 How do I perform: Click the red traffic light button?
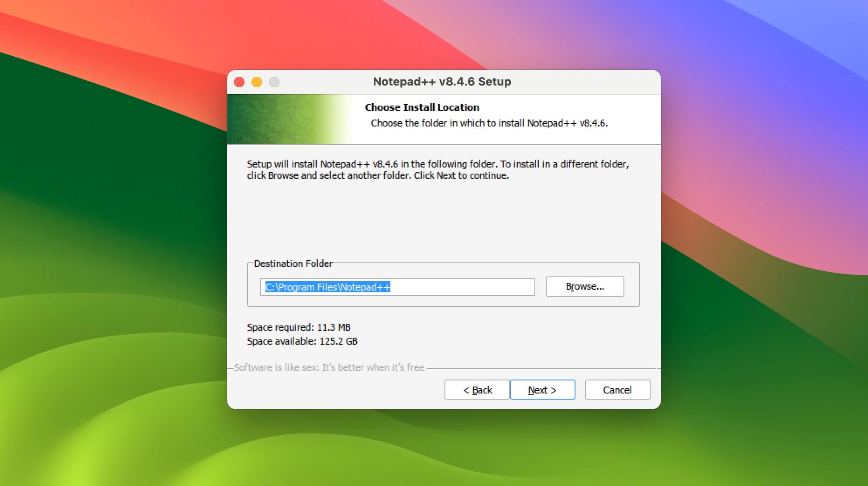click(239, 81)
